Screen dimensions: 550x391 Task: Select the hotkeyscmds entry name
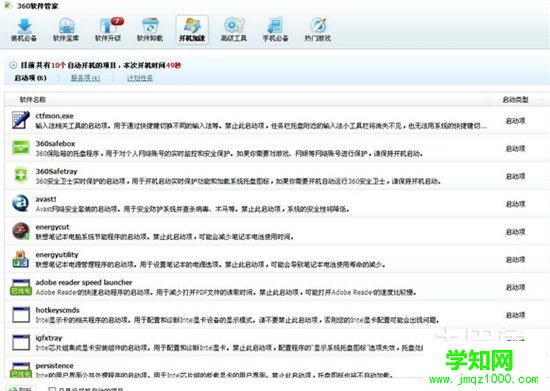(x=58, y=310)
